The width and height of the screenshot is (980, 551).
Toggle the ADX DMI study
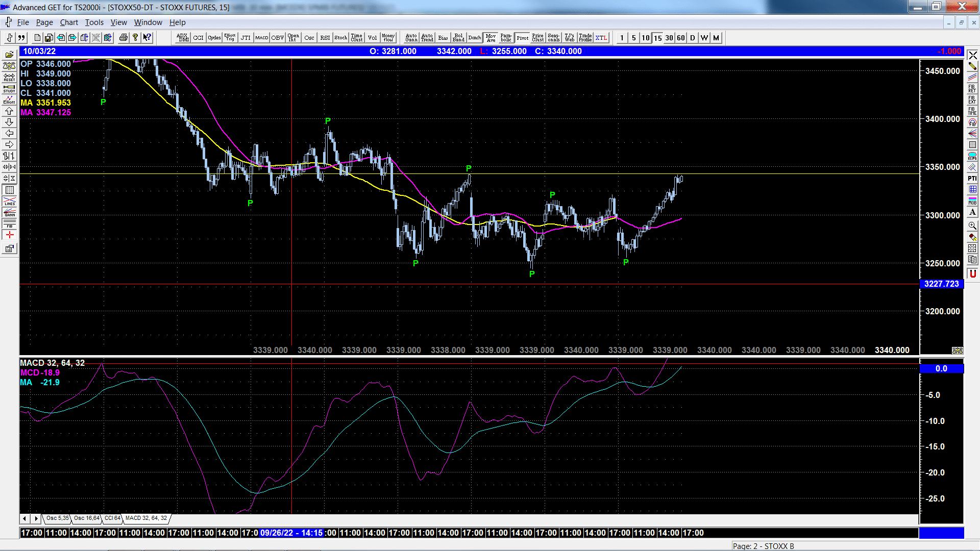tap(183, 38)
